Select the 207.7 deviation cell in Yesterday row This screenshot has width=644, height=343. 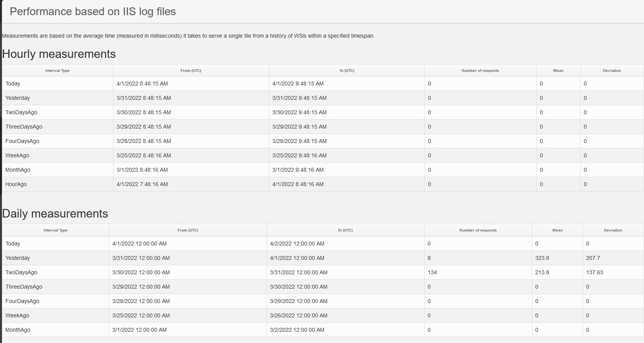[x=593, y=258]
